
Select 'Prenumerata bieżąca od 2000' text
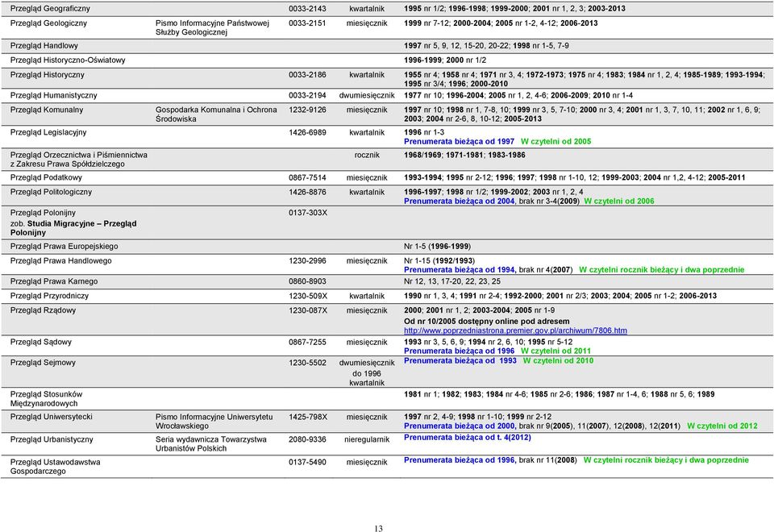coord(460,426)
